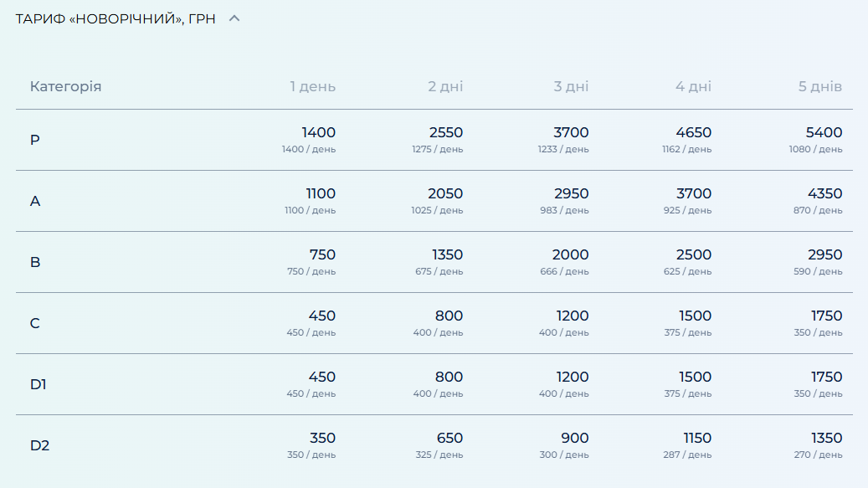Click price 4350 in category A row

[824, 193]
